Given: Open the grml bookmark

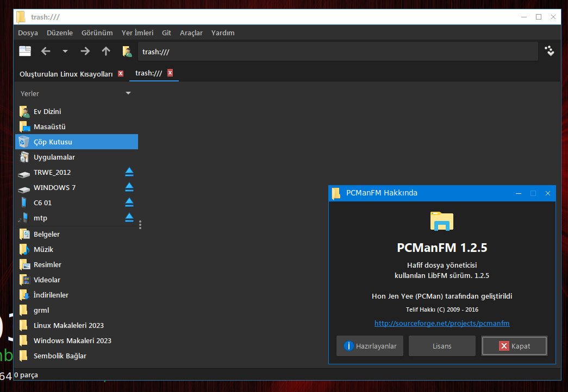Looking at the screenshot, I should pos(77,310).
